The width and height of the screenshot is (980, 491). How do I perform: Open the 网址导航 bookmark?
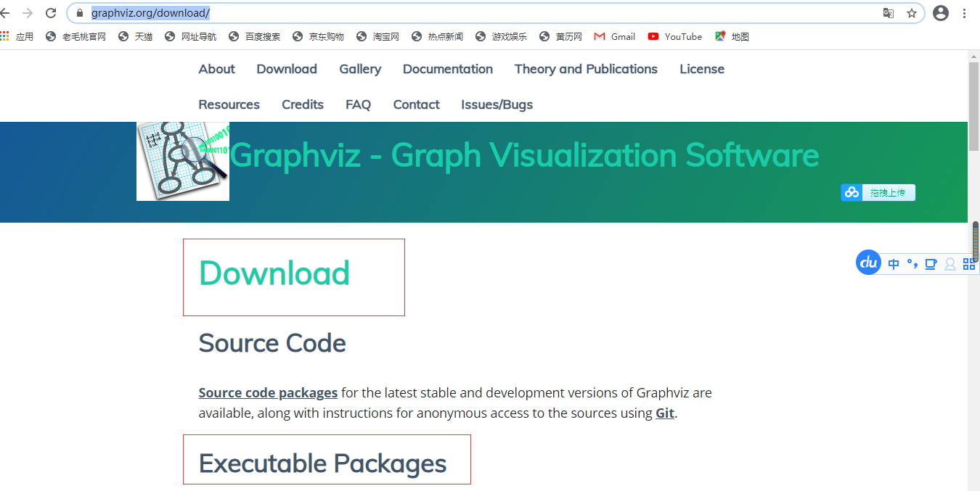pyautogui.click(x=190, y=36)
